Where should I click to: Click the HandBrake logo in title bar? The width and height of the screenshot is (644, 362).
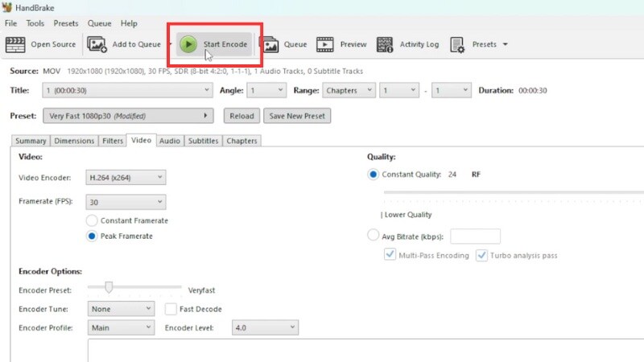[x=7, y=7]
